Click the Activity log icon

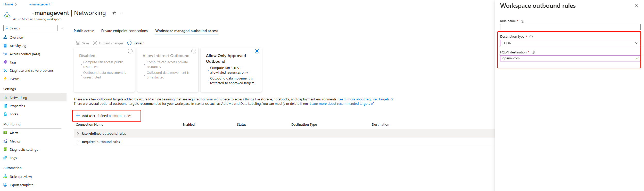coord(5,46)
